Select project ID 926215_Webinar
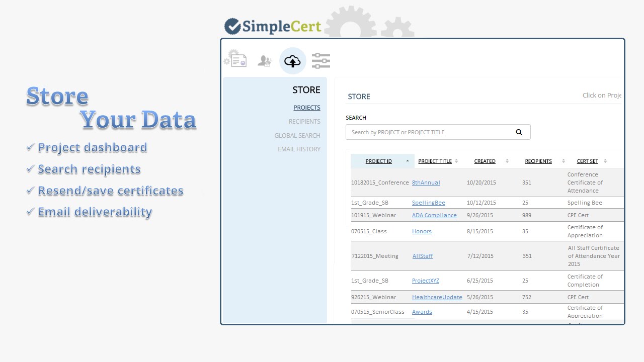 (373, 297)
